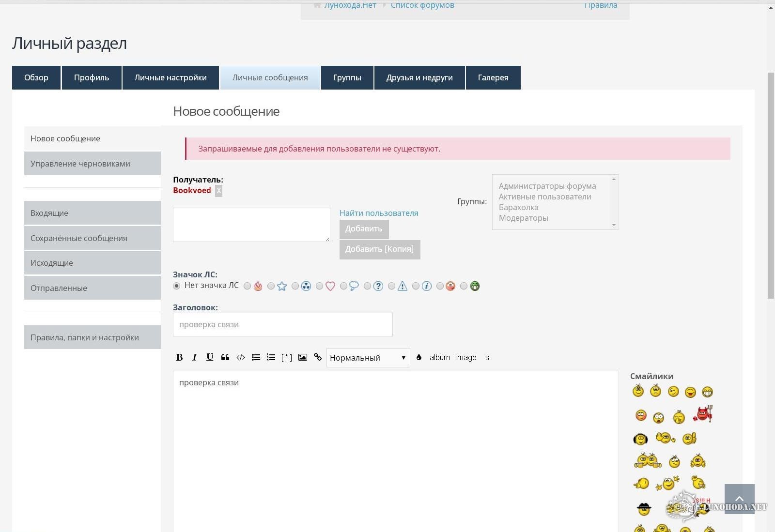The height and width of the screenshot is (532, 775).
Task: Click the underline formatting icon
Action: 210,357
